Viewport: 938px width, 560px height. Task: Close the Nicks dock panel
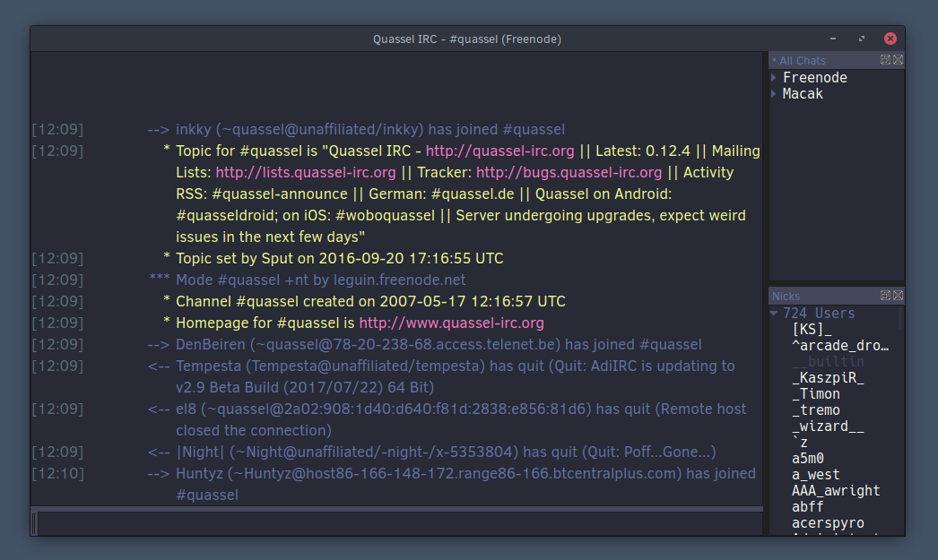click(898, 296)
